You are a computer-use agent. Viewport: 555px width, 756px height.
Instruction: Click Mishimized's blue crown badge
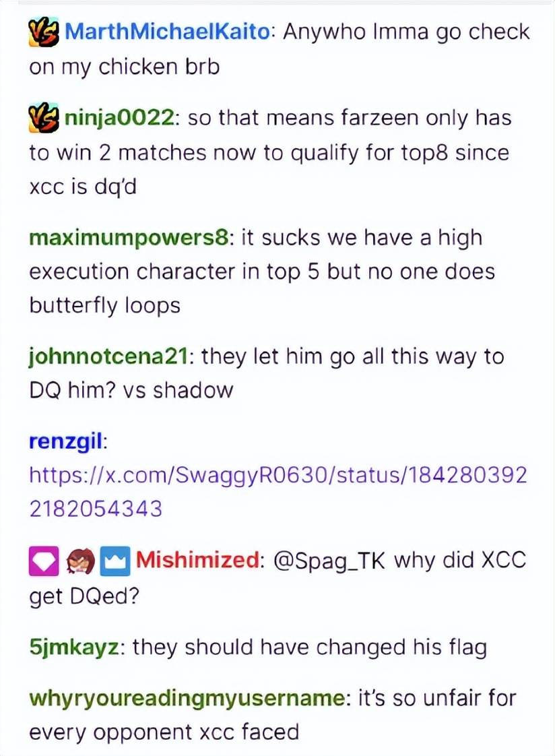[115, 561]
